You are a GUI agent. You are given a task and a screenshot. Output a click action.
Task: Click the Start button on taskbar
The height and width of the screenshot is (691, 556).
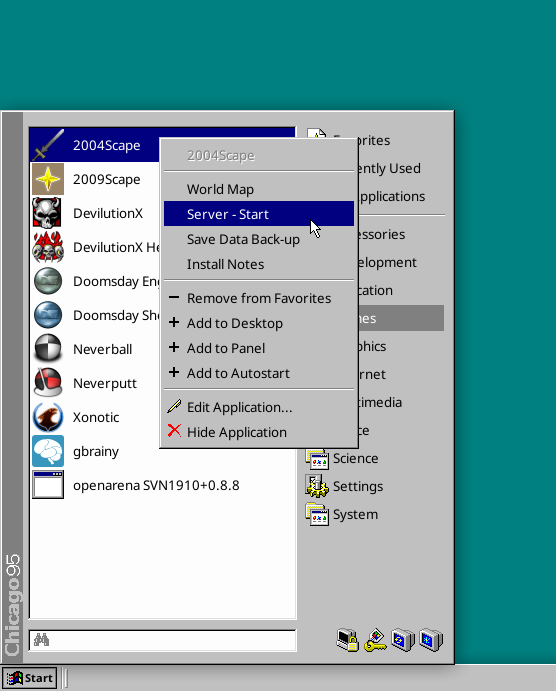click(x=29, y=678)
